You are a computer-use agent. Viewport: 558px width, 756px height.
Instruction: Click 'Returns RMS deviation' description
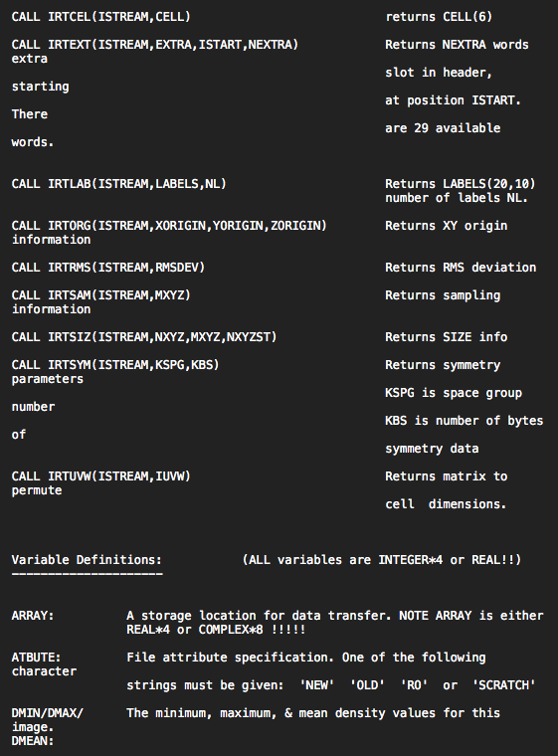point(461,268)
